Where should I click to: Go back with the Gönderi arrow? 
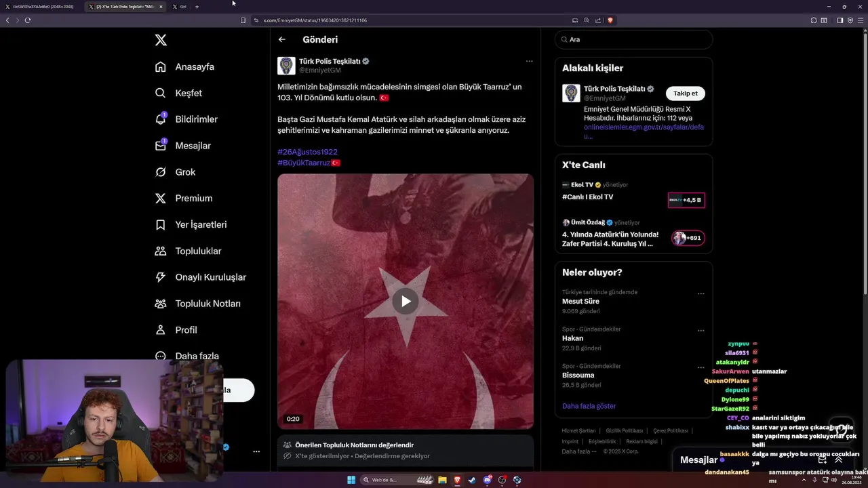coord(282,40)
